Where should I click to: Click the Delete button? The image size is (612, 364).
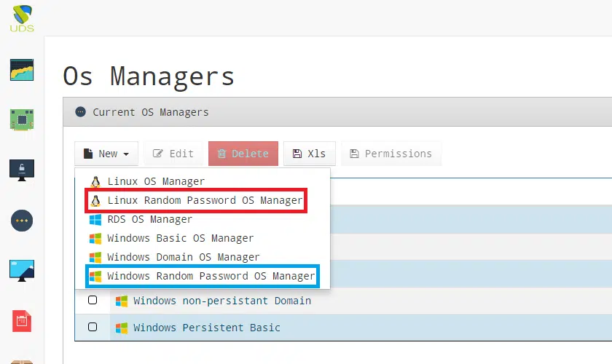tap(243, 154)
